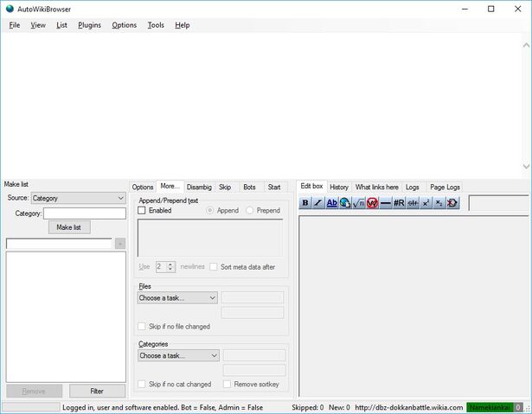
Task: Click the Remove button
Action: coord(34,391)
